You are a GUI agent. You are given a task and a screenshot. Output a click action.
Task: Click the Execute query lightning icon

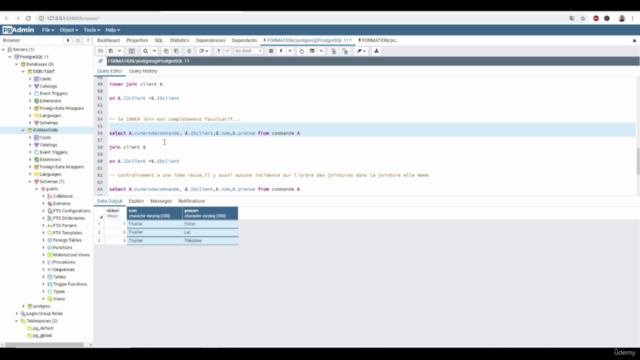point(281,51)
